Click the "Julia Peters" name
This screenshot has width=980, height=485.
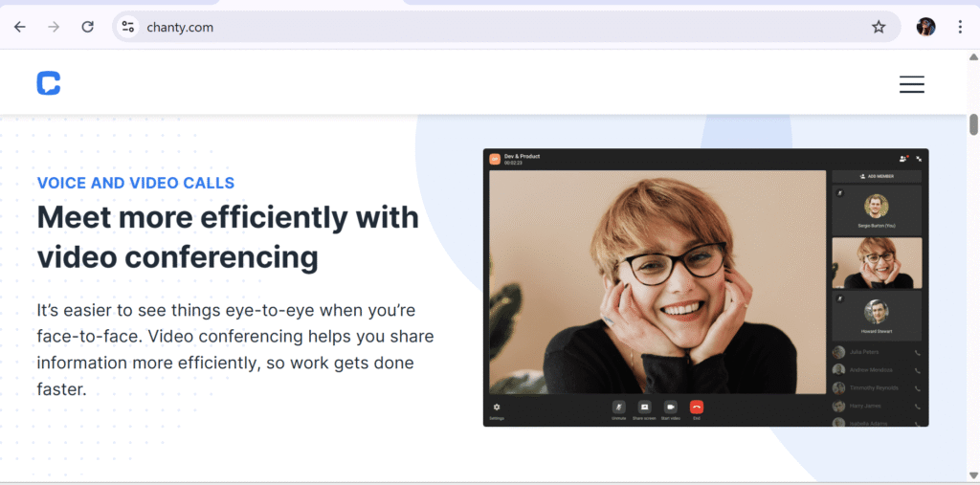(x=864, y=352)
